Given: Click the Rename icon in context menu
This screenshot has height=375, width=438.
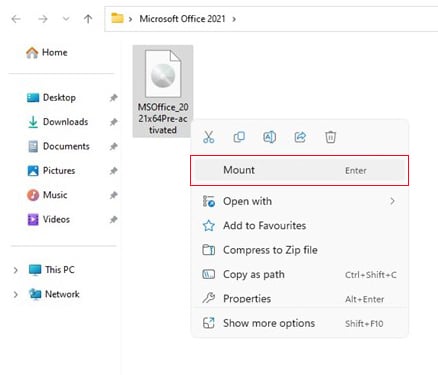Looking at the screenshot, I should click(269, 137).
